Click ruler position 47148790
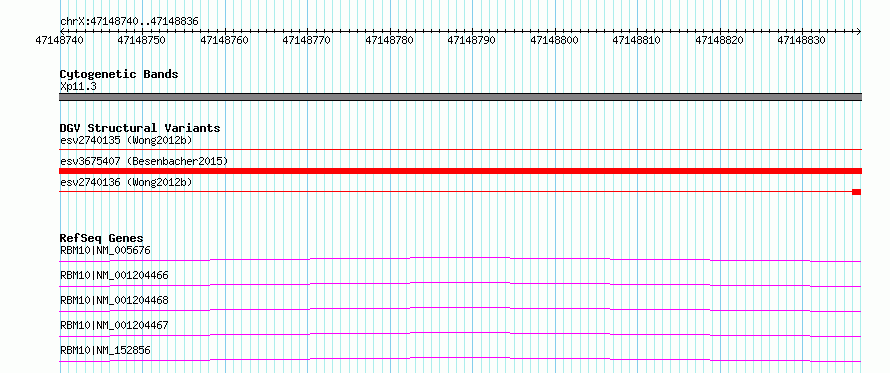Viewport: 890px width, 373px height. [472, 40]
